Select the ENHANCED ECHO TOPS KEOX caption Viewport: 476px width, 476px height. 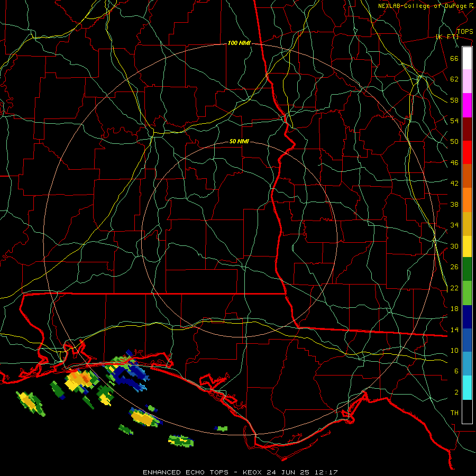[x=240, y=472]
